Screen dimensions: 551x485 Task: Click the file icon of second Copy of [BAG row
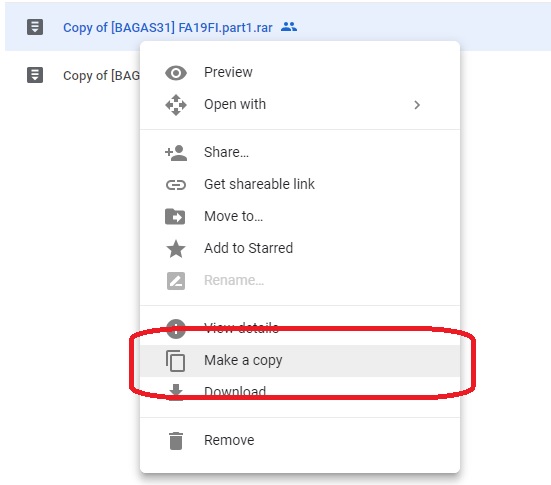[35, 75]
